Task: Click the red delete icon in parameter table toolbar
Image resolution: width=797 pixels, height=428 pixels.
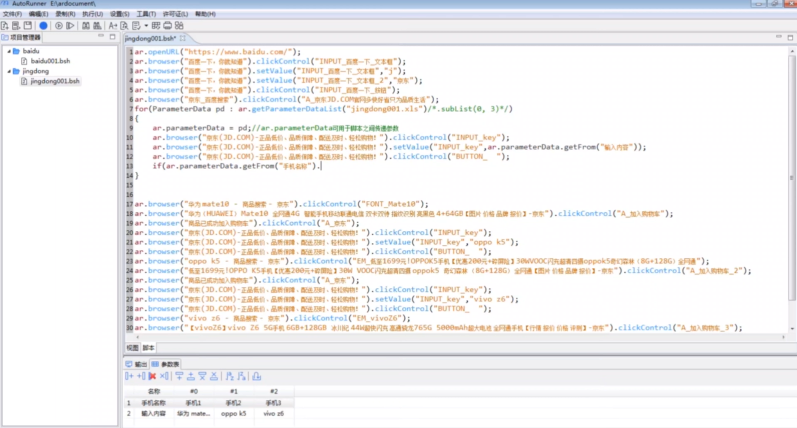Action: pyautogui.click(x=152, y=376)
